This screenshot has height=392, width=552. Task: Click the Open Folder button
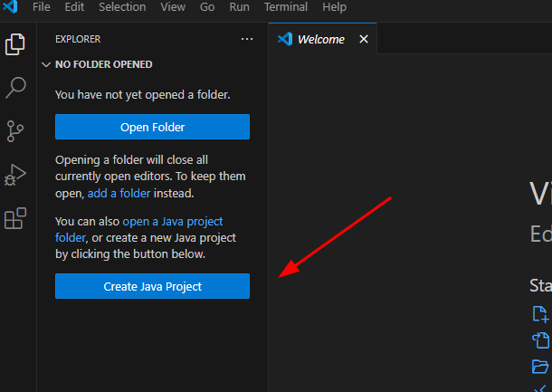(x=152, y=127)
